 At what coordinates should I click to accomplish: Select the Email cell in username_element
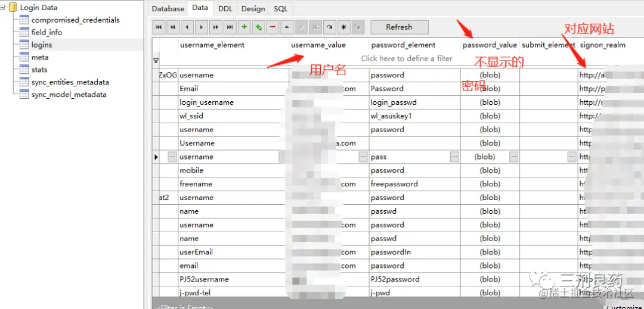click(234, 89)
